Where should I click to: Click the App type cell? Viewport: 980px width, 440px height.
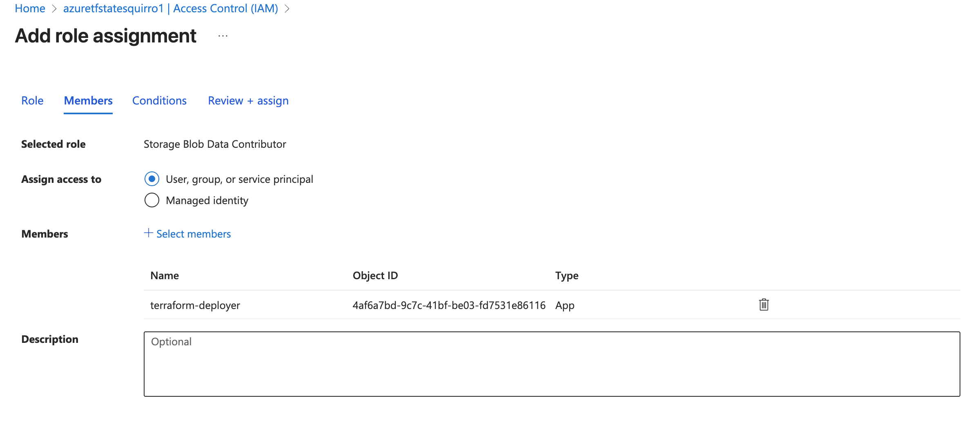(565, 305)
